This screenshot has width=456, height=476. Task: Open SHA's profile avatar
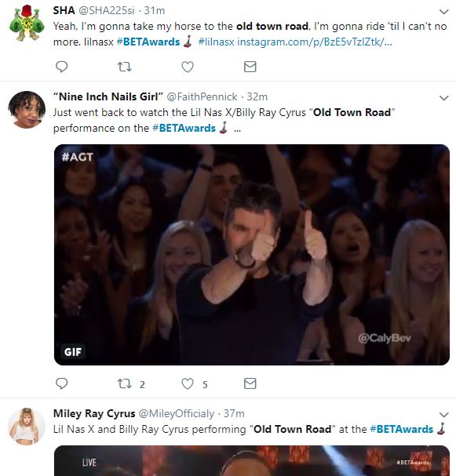click(27, 23)
